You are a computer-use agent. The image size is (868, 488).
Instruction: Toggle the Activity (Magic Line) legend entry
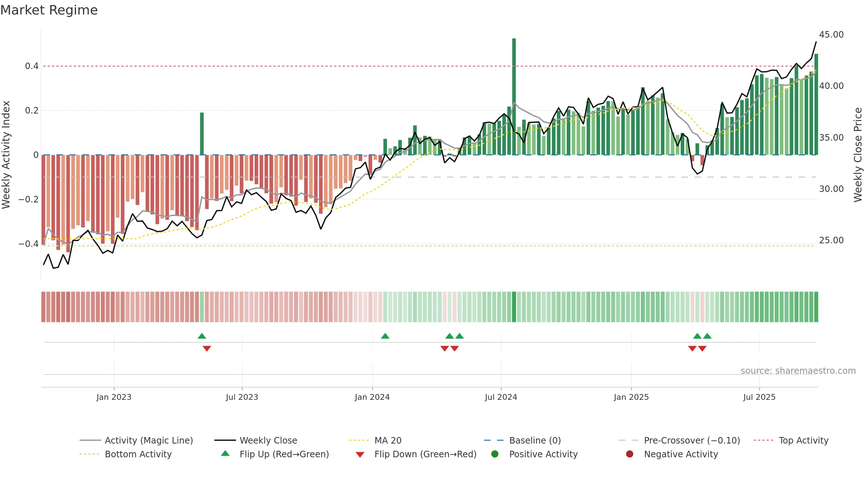click(136, 440)
